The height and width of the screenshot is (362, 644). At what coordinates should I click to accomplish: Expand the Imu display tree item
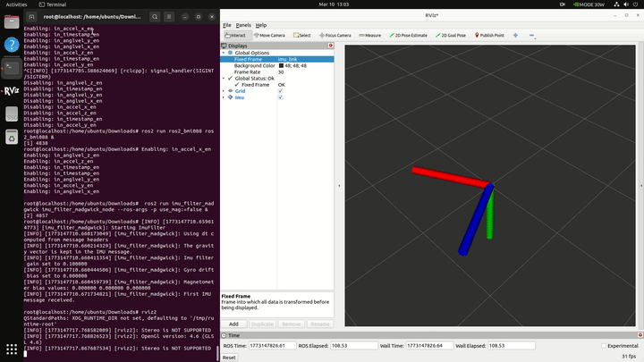click(224, 97)
